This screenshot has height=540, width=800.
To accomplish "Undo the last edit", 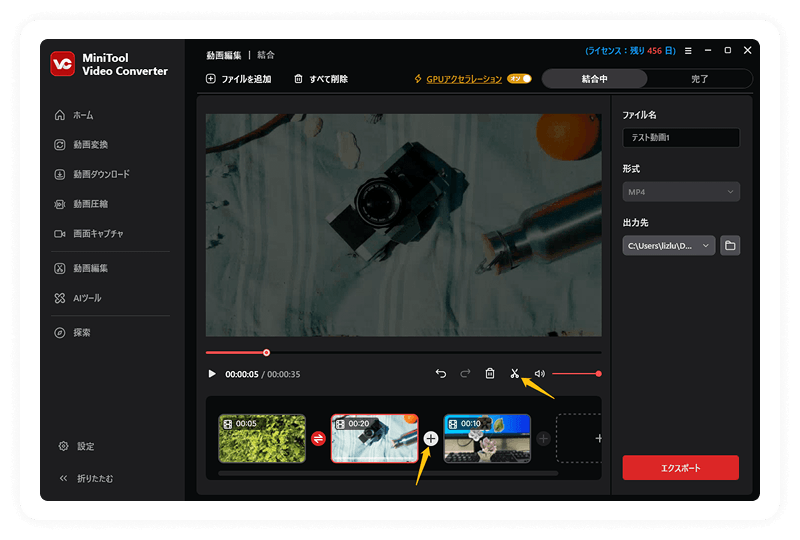I will tap(441, 374).
